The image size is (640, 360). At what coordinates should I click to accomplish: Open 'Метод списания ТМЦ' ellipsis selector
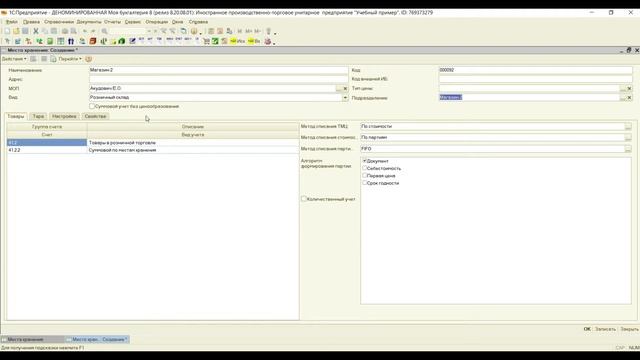tap(628, 127)
